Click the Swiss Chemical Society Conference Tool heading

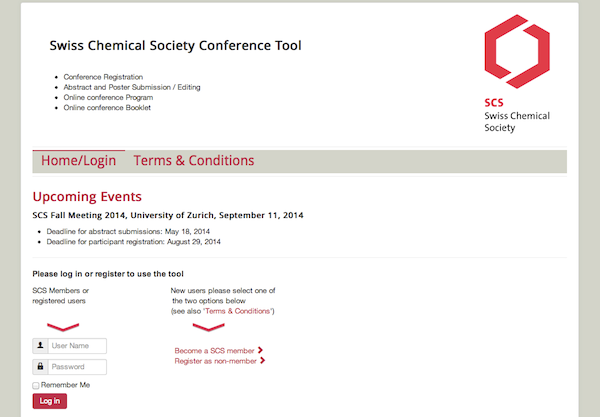176,46
